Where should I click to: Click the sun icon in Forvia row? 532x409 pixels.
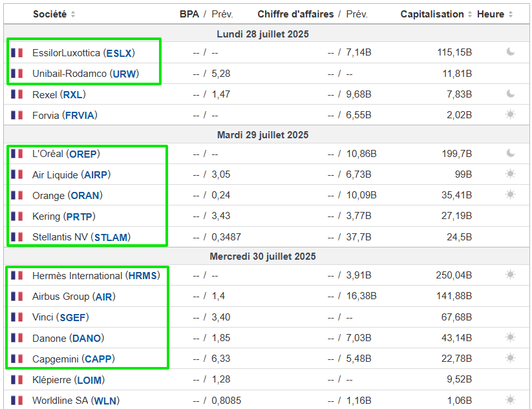(511, 115)
